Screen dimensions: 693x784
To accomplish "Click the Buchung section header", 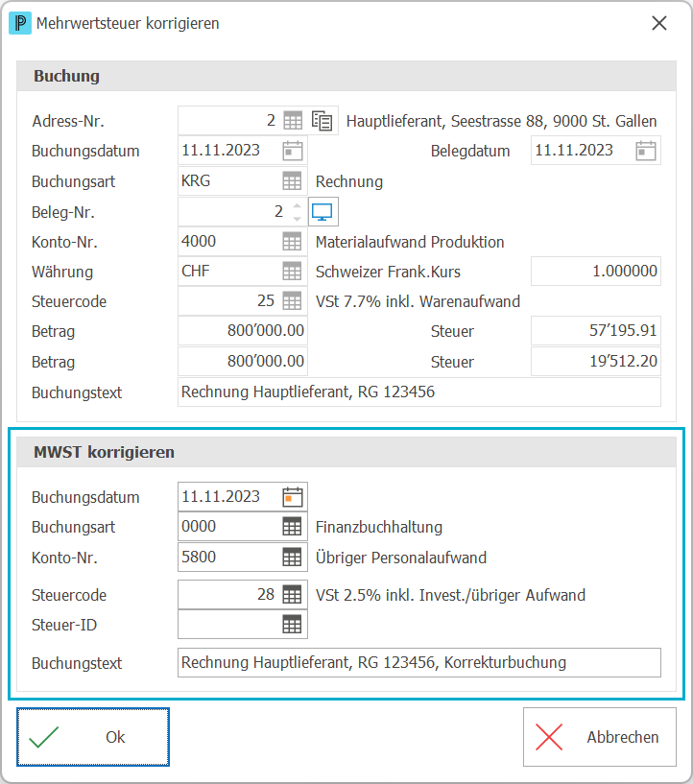I will coord(346,77).
